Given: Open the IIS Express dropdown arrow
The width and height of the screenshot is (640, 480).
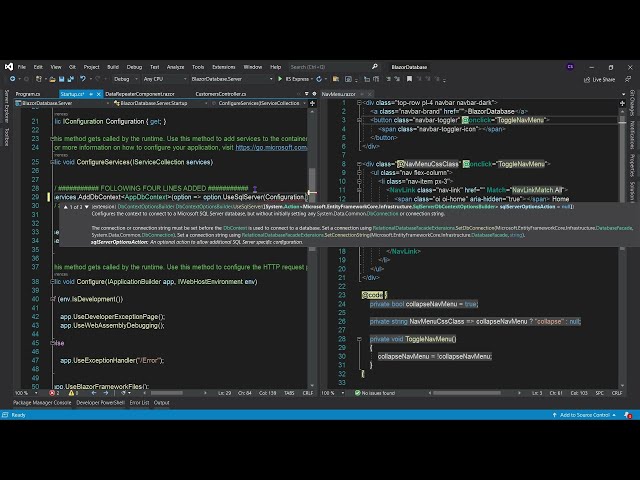Looking at the screenshot, I should pyautogui.click(x=312, y=79).
